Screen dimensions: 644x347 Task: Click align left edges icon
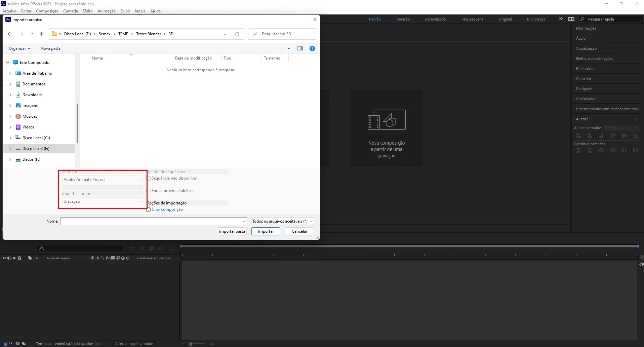578,136
